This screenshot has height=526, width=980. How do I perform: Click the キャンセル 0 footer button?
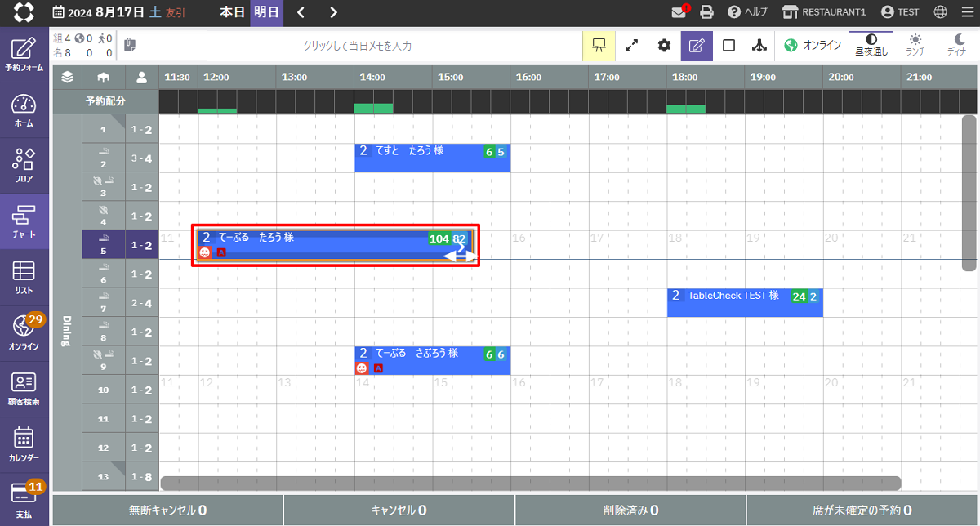[x=399, y=510]
